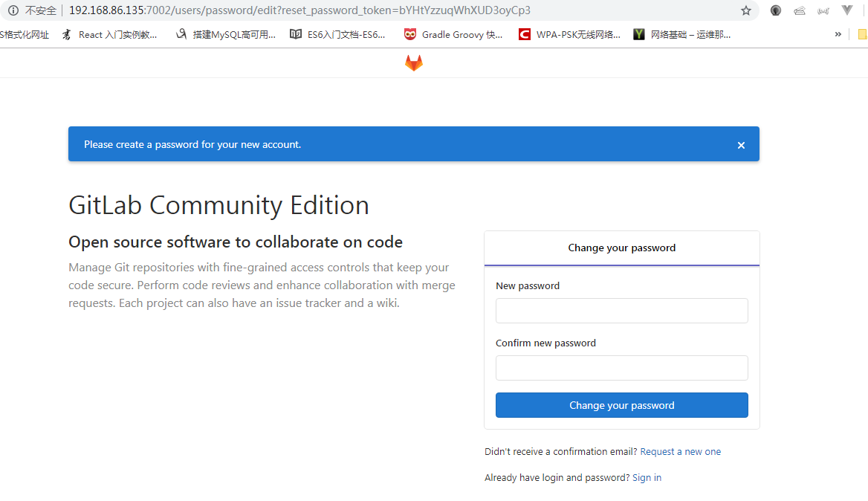Focus the Confirm new password field
868x501 pixels.
click(621, 367)
